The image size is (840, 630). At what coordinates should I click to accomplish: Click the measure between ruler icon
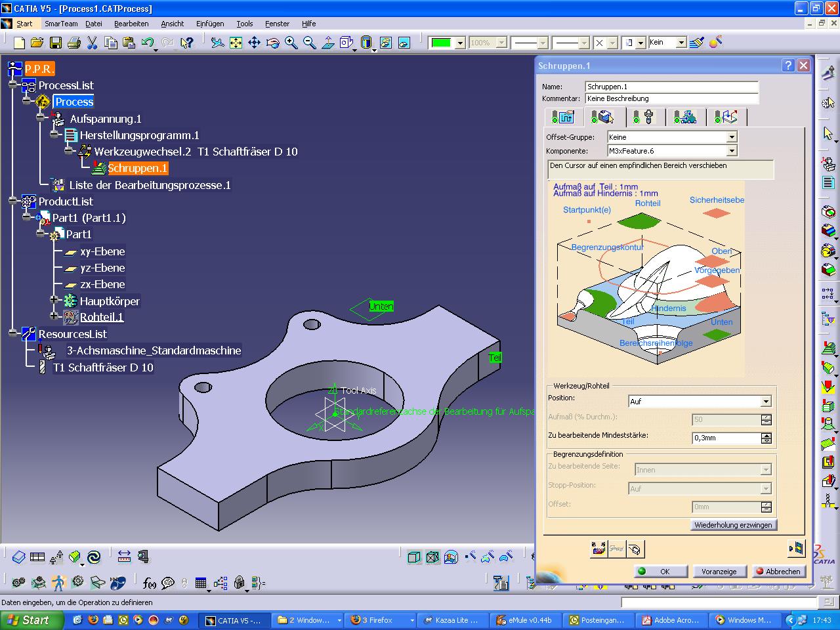[x=124, y=557]
